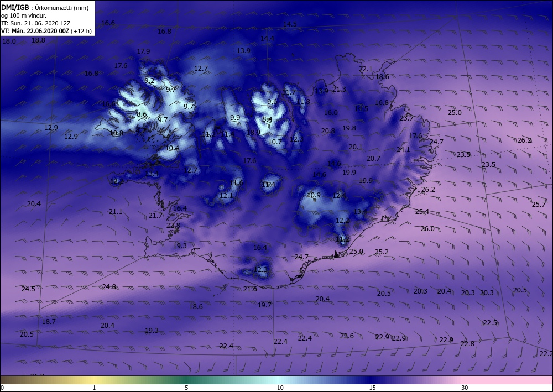Screen dimensions: 553x392
Task: Click the DMI/IGB label in legend box
Action: (x=15, y=7)
